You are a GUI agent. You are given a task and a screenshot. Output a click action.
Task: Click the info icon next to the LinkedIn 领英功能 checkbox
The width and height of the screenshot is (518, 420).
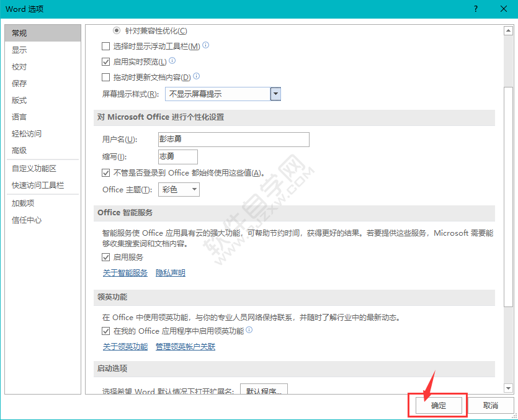249,330
